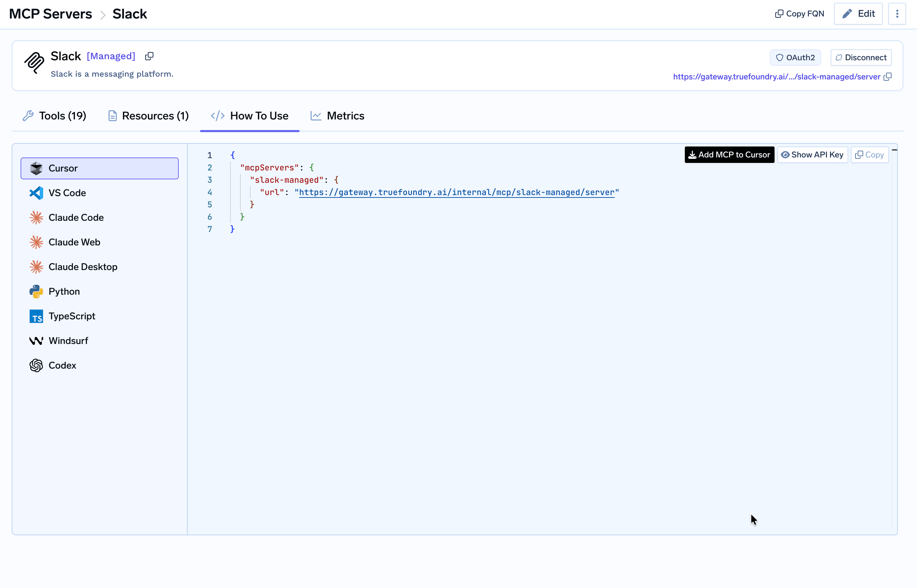The height and width of the screenshot is (588, 917).
Task: Click the Edit button
Action: tap(858, 14)
